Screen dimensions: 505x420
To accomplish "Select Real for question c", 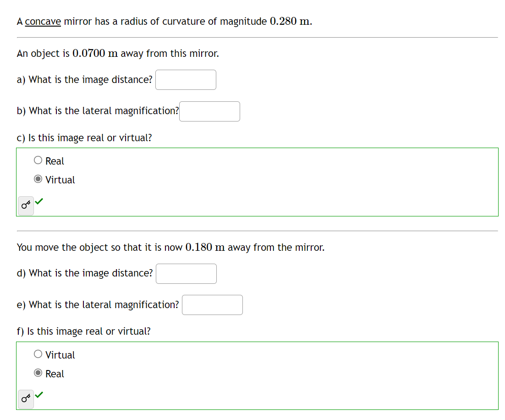I will tap(37, 159).
